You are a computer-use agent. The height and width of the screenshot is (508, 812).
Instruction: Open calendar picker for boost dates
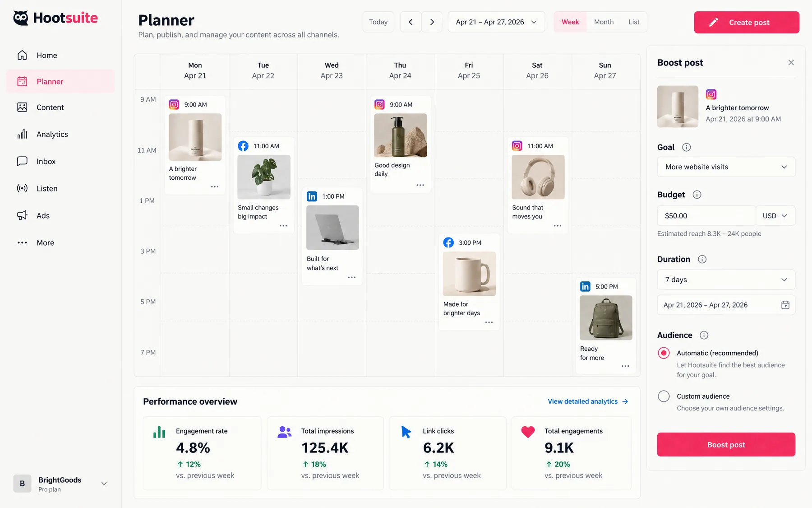(785, 305)
